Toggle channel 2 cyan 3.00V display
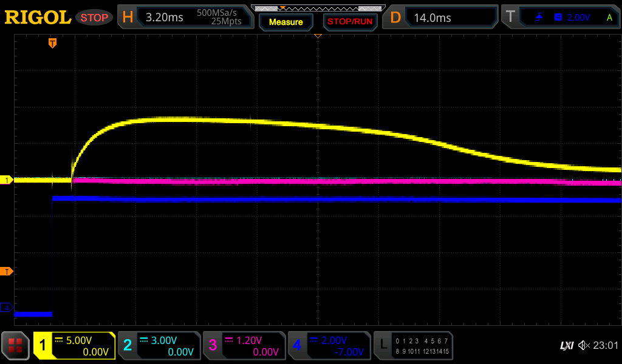 159,346
